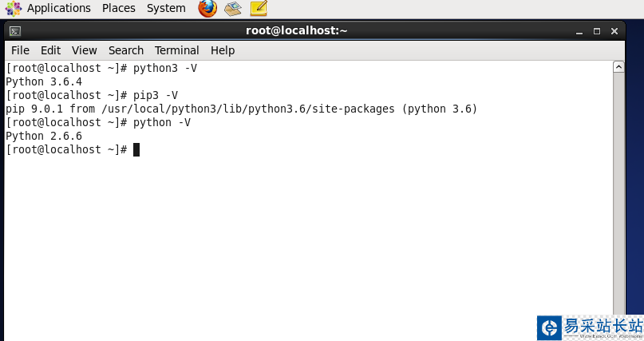Select the View menu
Viewport: 644px width, 341px height.
pos(84,50)
